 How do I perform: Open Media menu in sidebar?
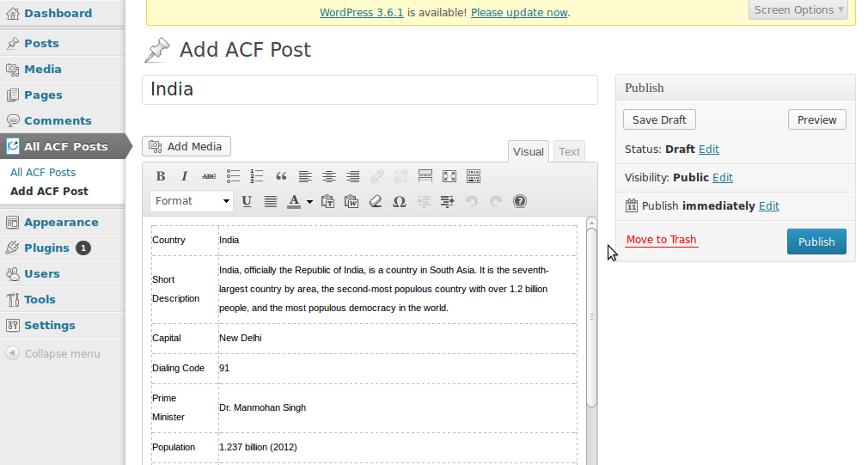coord(43,70)
